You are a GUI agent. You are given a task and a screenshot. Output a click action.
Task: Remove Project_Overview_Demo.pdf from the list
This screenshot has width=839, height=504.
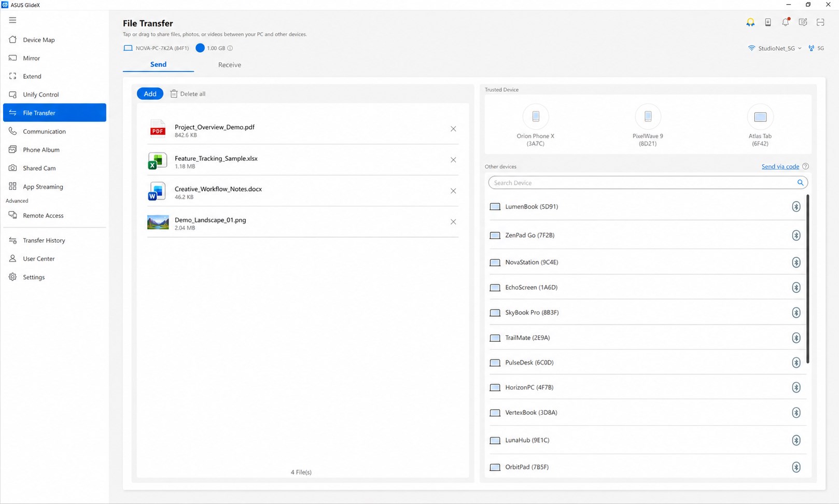pos(453,129)
